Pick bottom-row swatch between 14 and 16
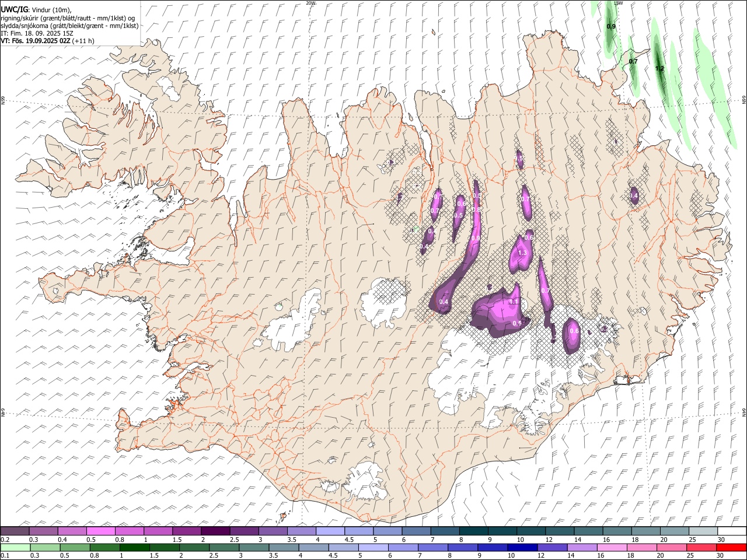 coord(582,548)
